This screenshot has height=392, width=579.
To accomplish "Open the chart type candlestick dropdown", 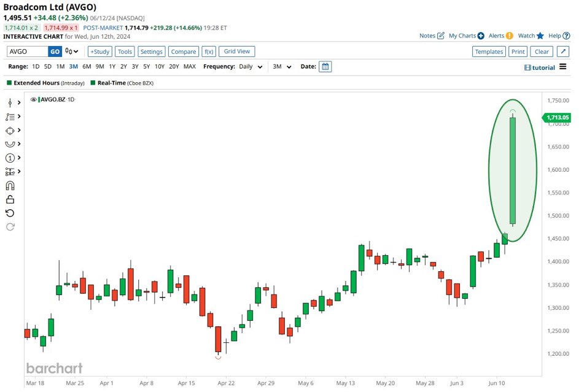I will (72, 52).
